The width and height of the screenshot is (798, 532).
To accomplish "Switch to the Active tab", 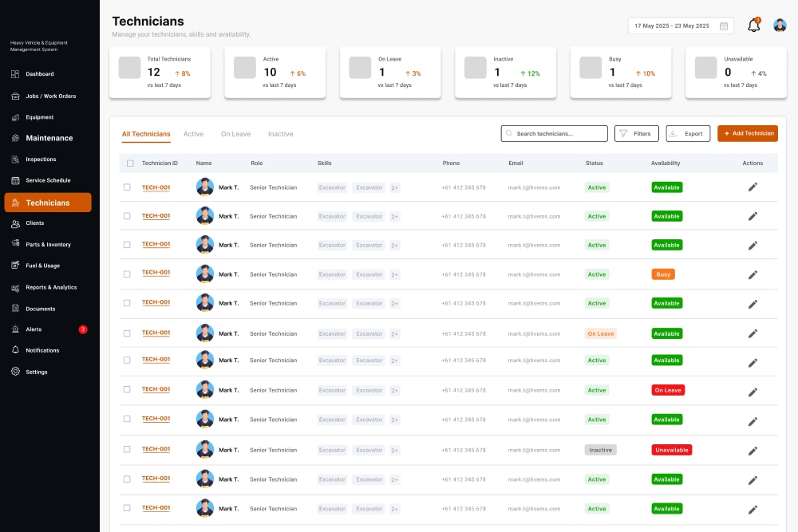I will pyautogui.click(x=193, y=134).
